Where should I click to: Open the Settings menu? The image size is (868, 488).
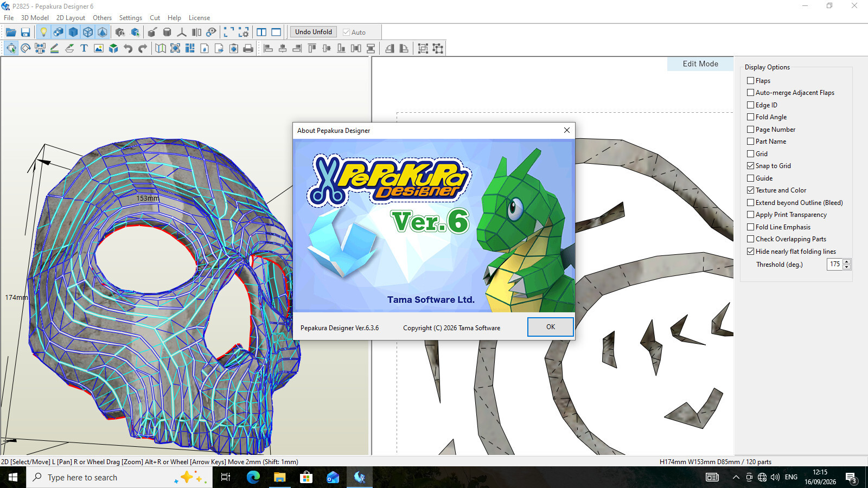click(x=131, y=18)
